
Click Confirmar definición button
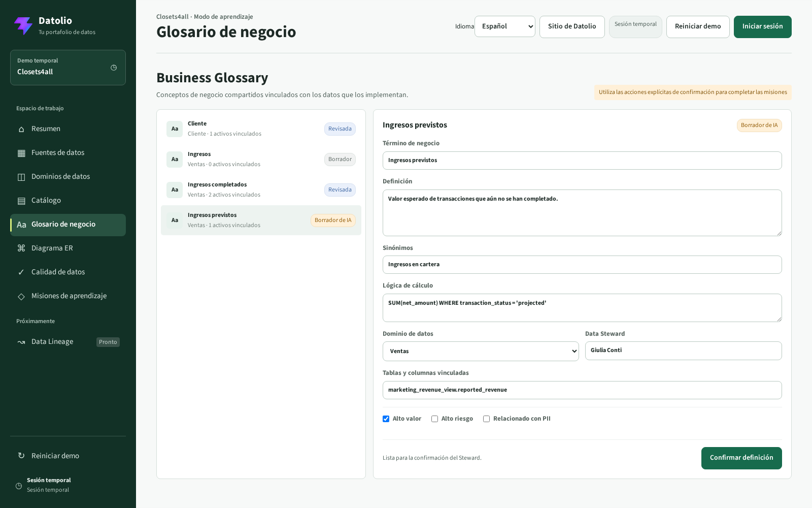click(x=741, y=458)
